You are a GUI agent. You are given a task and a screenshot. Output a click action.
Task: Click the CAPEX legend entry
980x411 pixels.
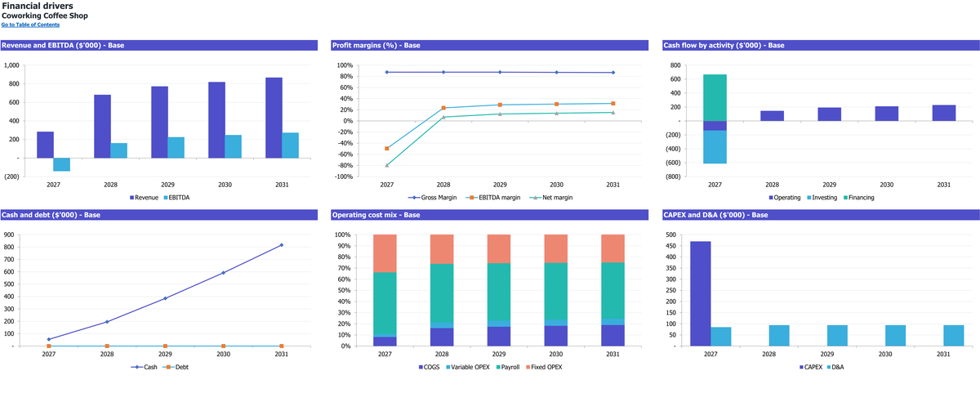click(810, 367)
